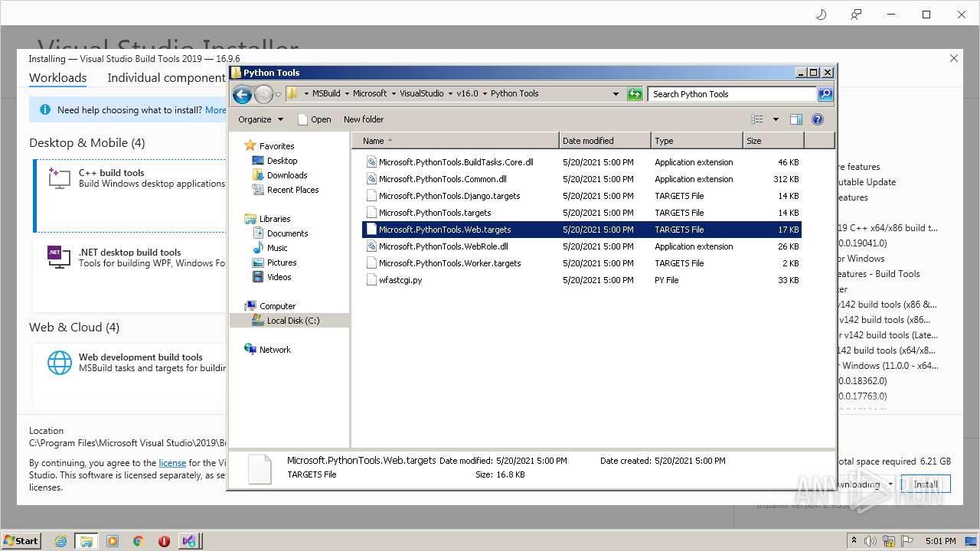Switch to the Workloads tab
Screen dimensions: 980x551
pos(57,77)
